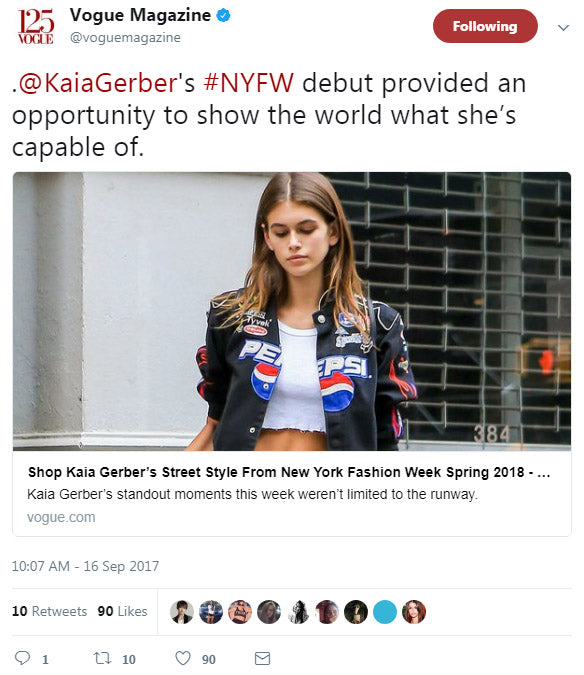Screen dimensions: 584x675
Task: Click the envelope direct message icon
Action: pos(262,658)
